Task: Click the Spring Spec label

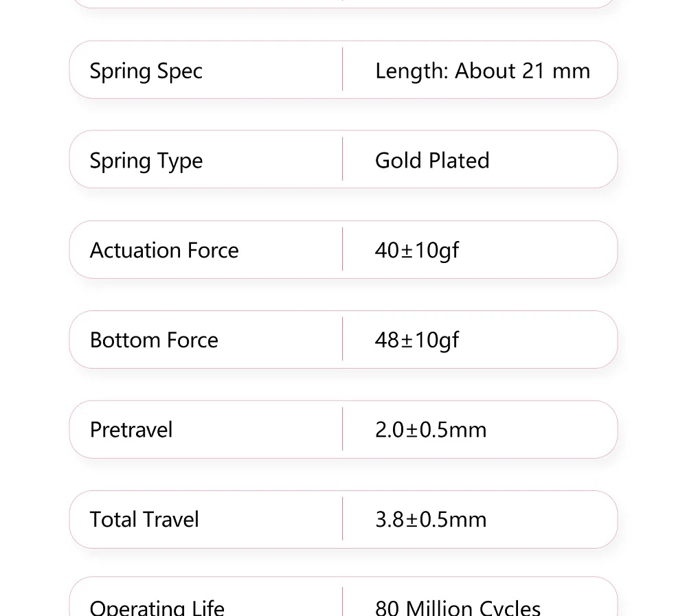Action: pos(146,71)
